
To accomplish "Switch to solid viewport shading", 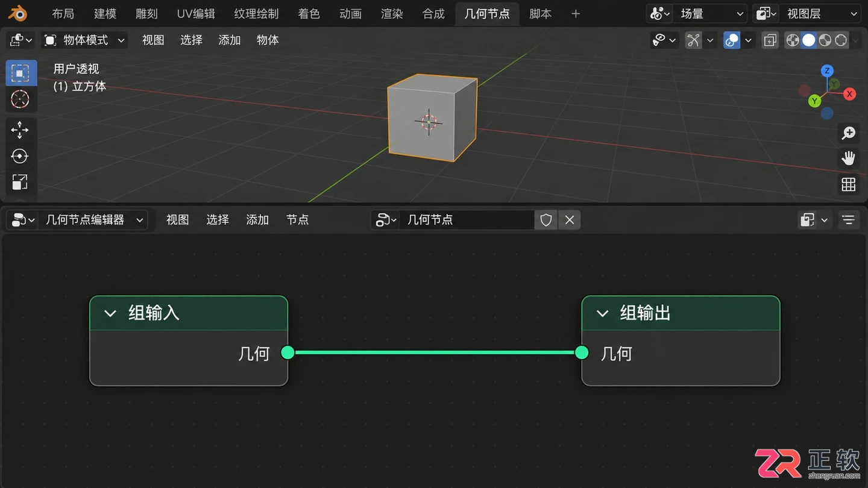I will pyautogui.click(x=809, y=40).
